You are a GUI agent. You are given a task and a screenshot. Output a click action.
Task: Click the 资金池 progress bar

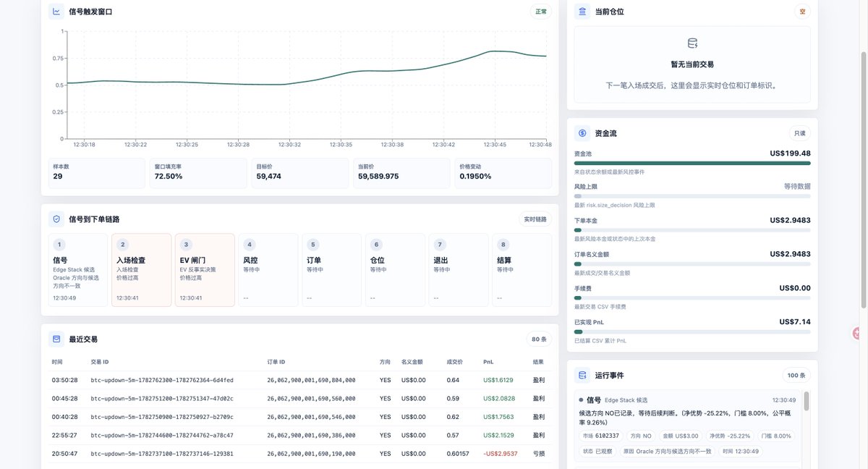pos(692,164)
